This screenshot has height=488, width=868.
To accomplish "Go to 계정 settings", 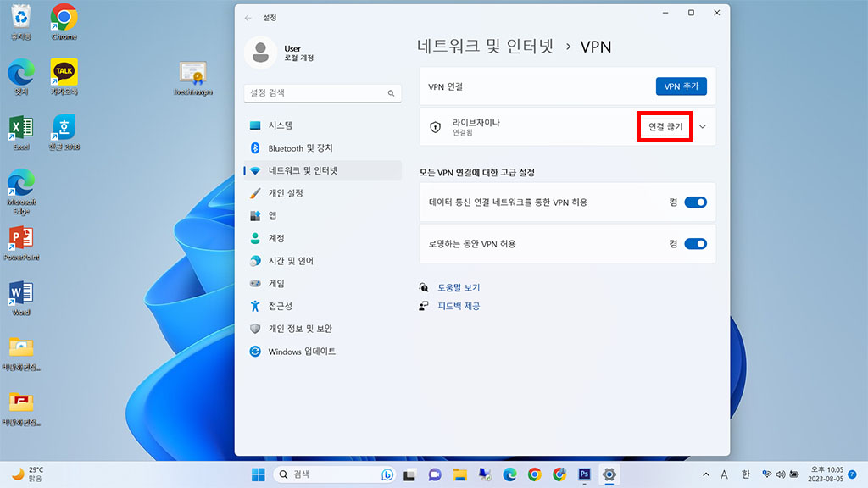I will tap(323, 238).
